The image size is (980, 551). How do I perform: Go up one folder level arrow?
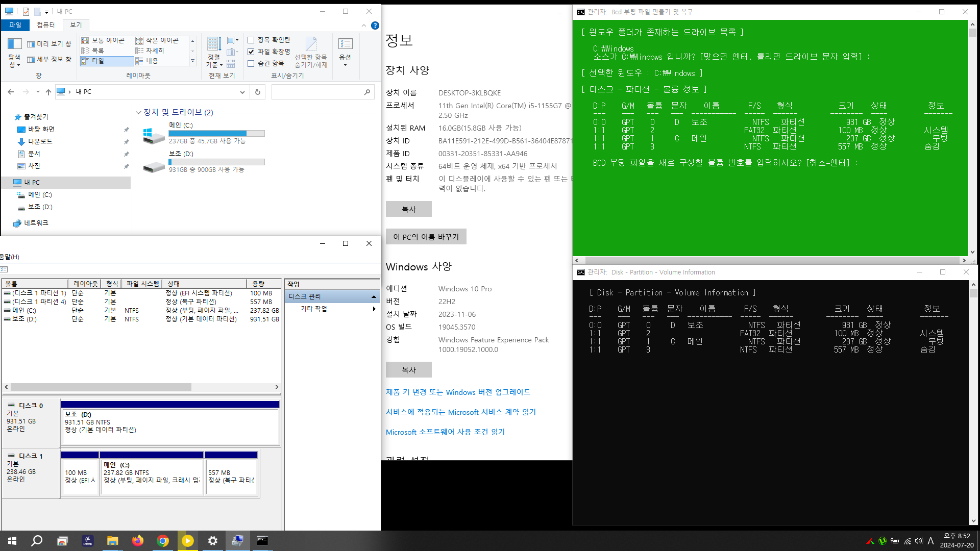(x=48, y=92)
